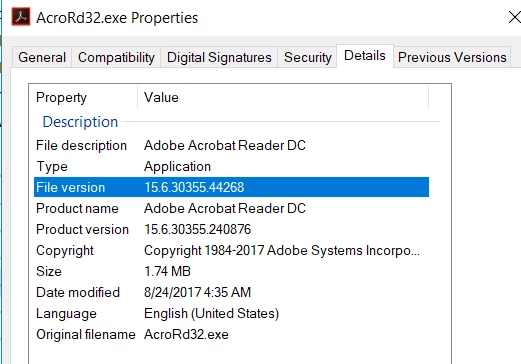Select the Size property row
The height and width of the screenshot is (364, 521).
point(231,271)
